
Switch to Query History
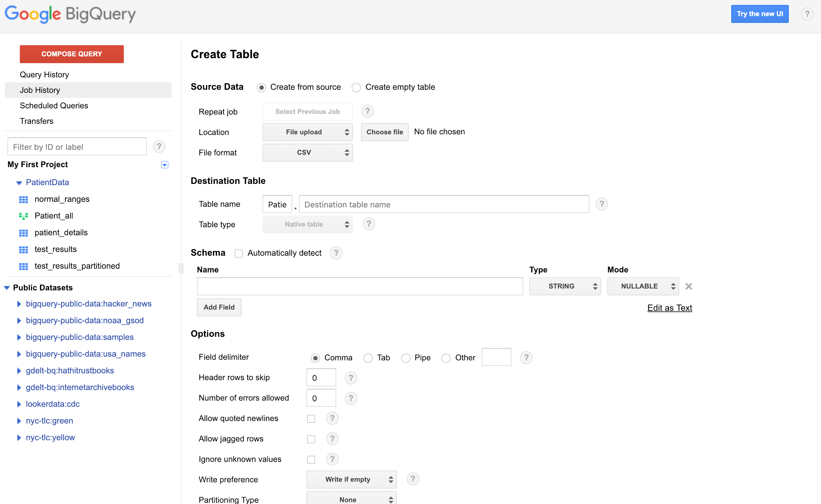[x=44, y=74]
